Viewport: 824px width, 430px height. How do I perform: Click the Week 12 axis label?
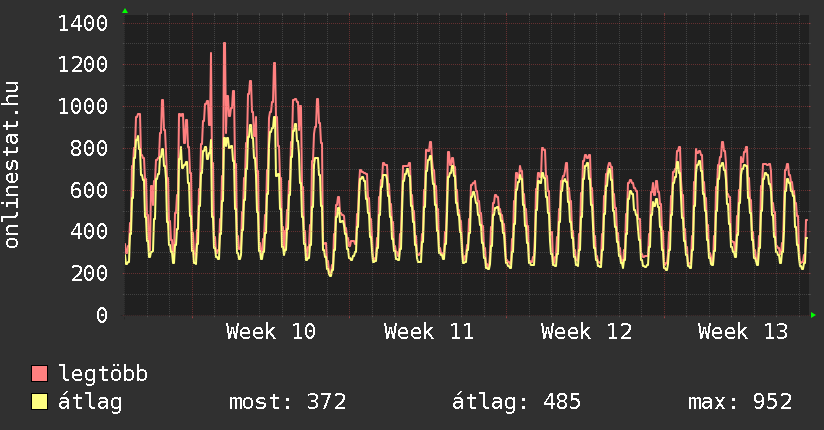click(586, 332)
